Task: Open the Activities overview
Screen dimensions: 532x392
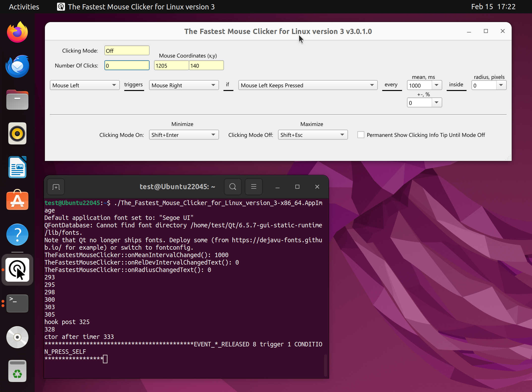Action: (x=24, y=7)
